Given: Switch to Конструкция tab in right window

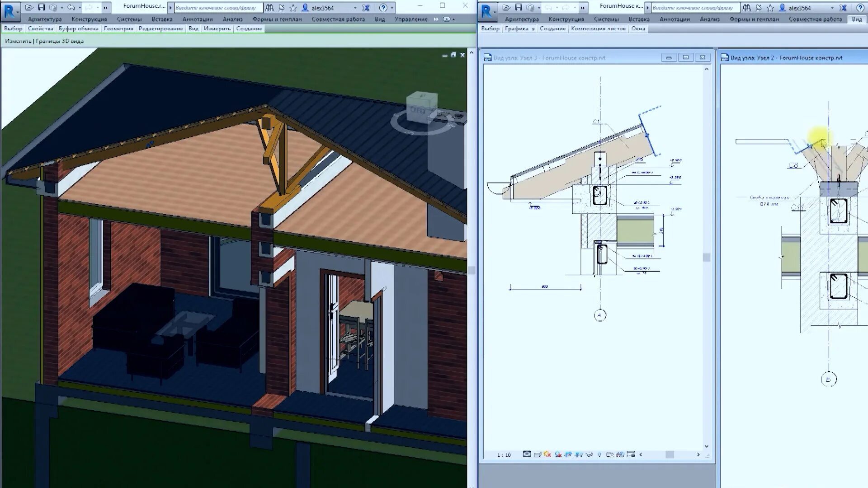Looking at the screenshot, I should point(566,19).
